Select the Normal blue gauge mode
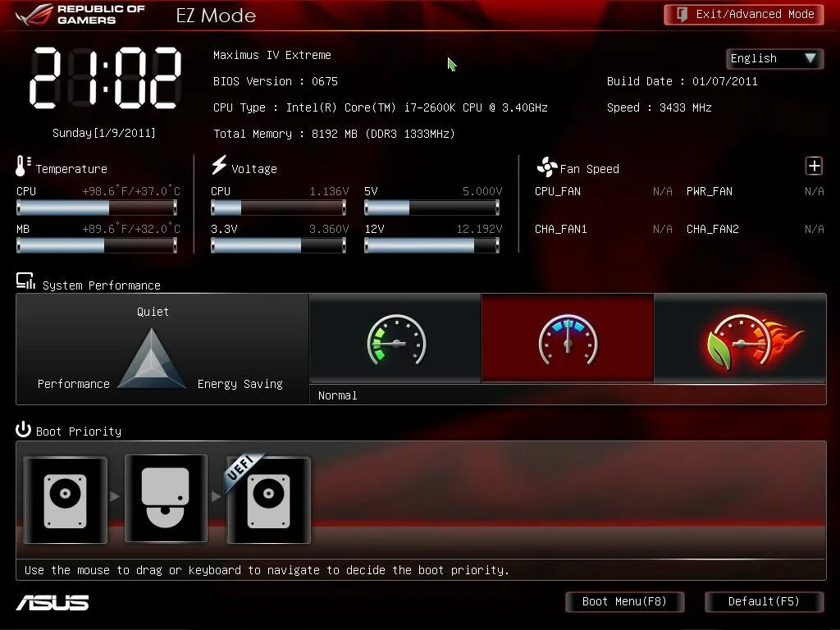840x630 pixels. (568, 339)
